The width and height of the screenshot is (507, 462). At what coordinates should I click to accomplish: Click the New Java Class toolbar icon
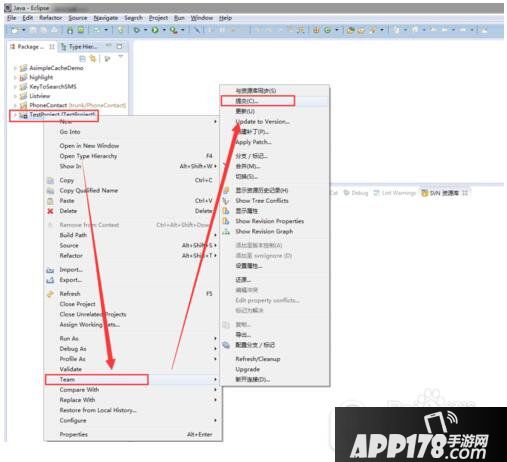point(327,30)
